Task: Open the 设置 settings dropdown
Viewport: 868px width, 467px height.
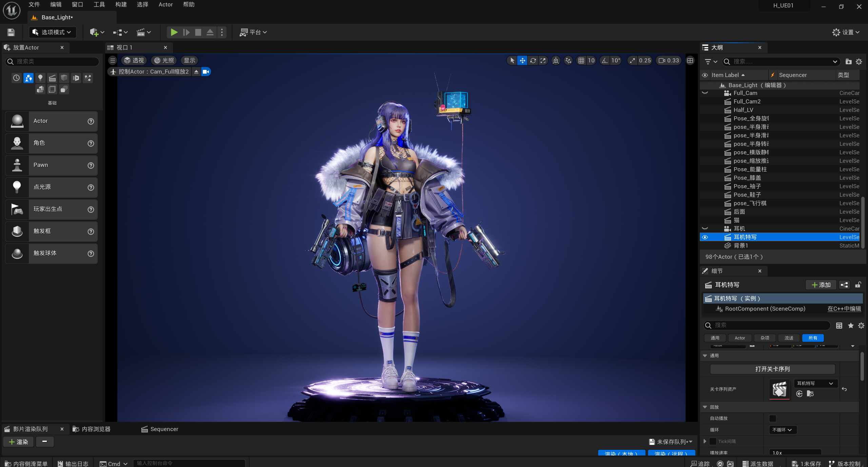Action: [x=846, y=32]
